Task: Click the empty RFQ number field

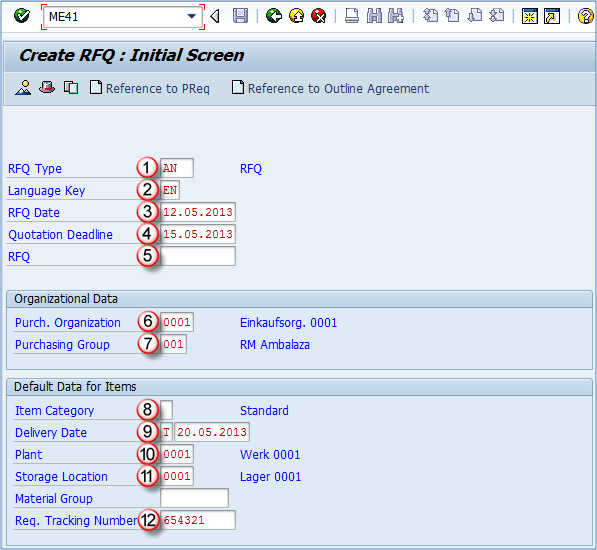Action: [x=198, y=256]
